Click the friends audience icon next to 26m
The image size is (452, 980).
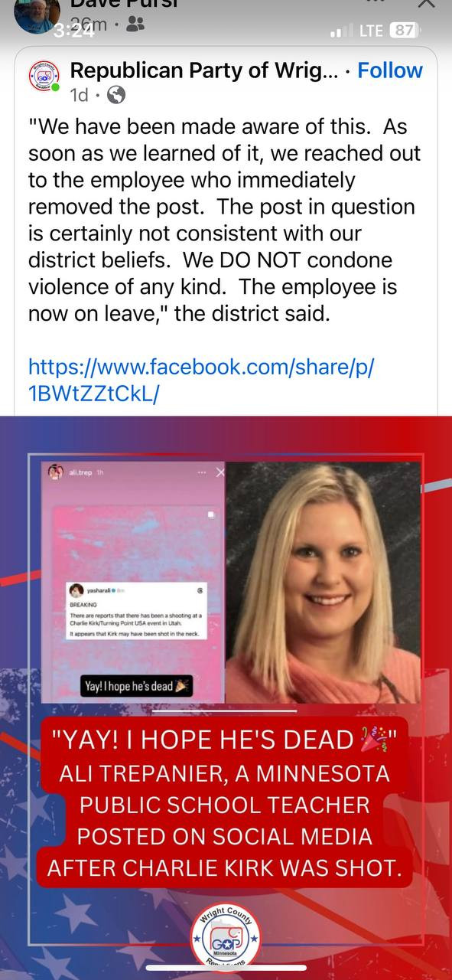coord(135,25)
